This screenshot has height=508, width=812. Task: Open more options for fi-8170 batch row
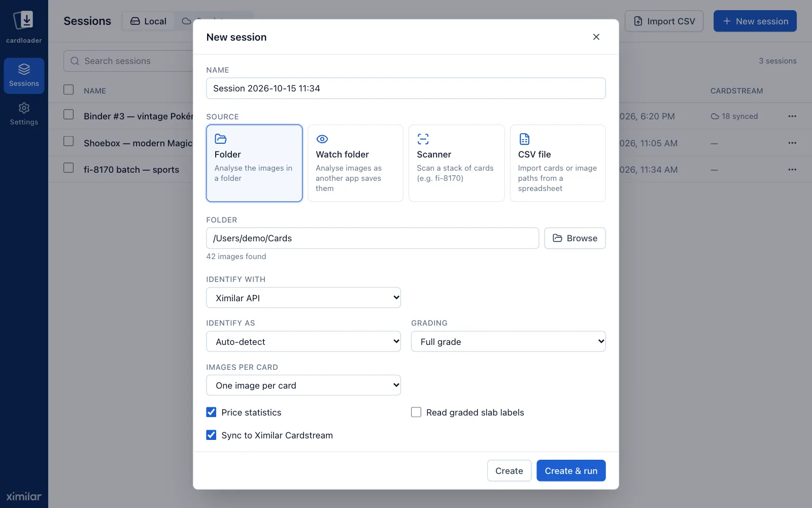coord(792,169)
